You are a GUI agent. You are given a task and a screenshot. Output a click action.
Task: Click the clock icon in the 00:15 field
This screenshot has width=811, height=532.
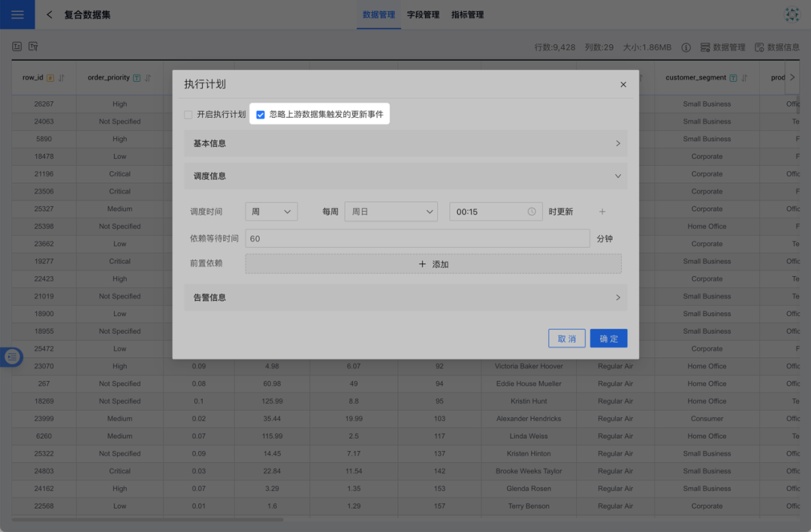pos(532,212)
